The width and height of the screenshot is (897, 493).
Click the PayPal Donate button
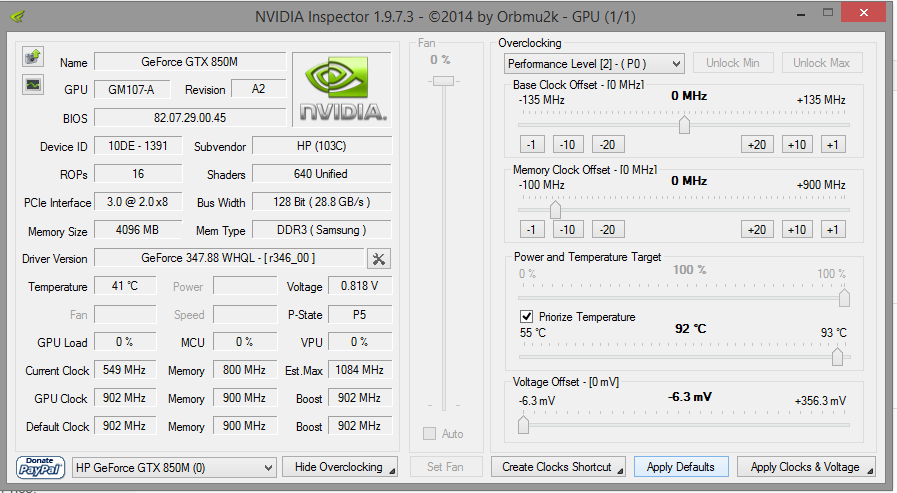(39, 467)
